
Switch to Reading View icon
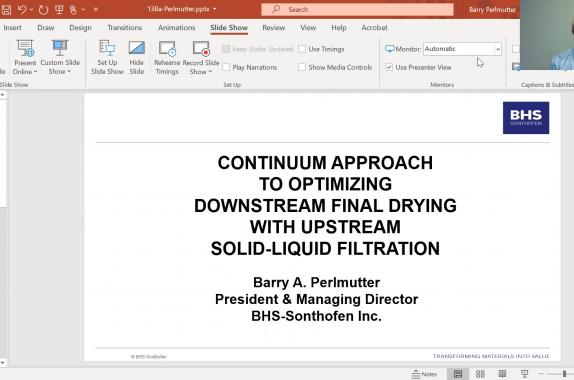(x=502, y=374)
